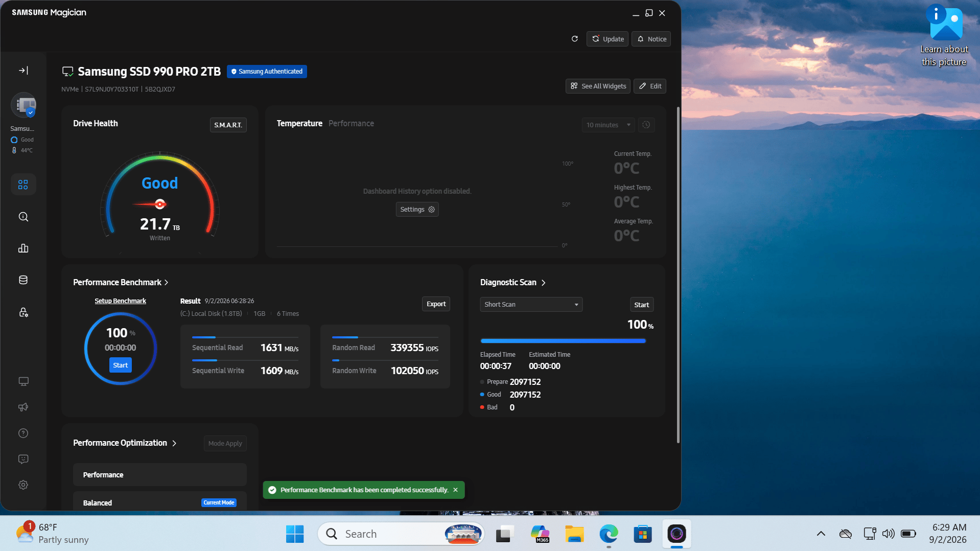The height and width of the screenshot is (551, 980).
Task: Click the refresh icon next to Update
Action: 575,39
